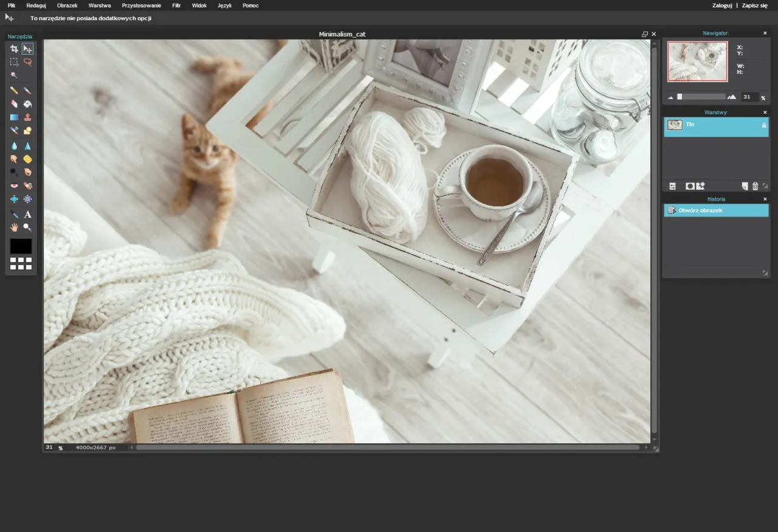Select the Crop tool
The height and width of the screenshot is (532, 778).
[14, 48]
